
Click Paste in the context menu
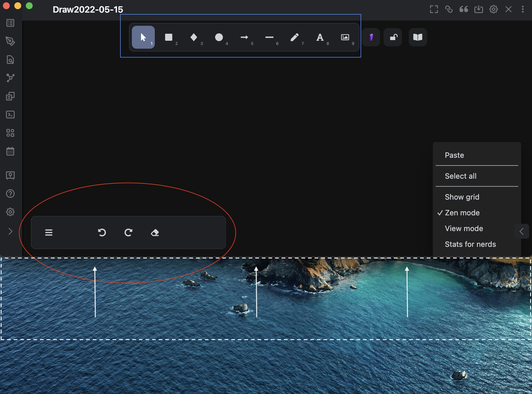click(x=454, y=155)
